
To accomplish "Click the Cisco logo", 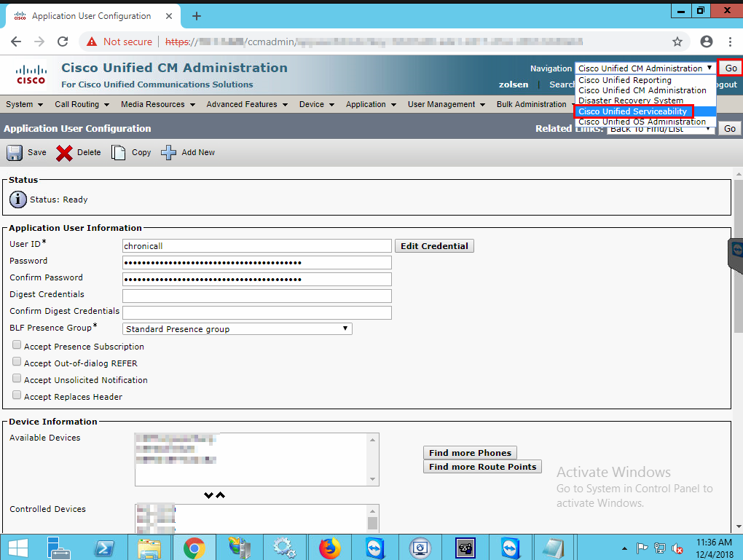I will [31, 75].
